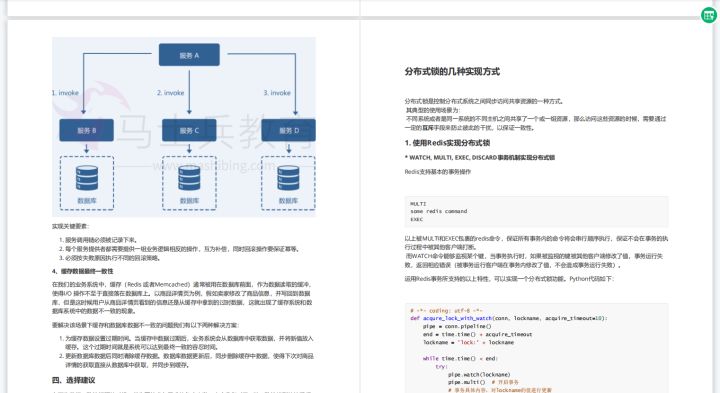Click the "try:" code line
The height and width of the screenshot is (393, 720).
click(441, 366)
